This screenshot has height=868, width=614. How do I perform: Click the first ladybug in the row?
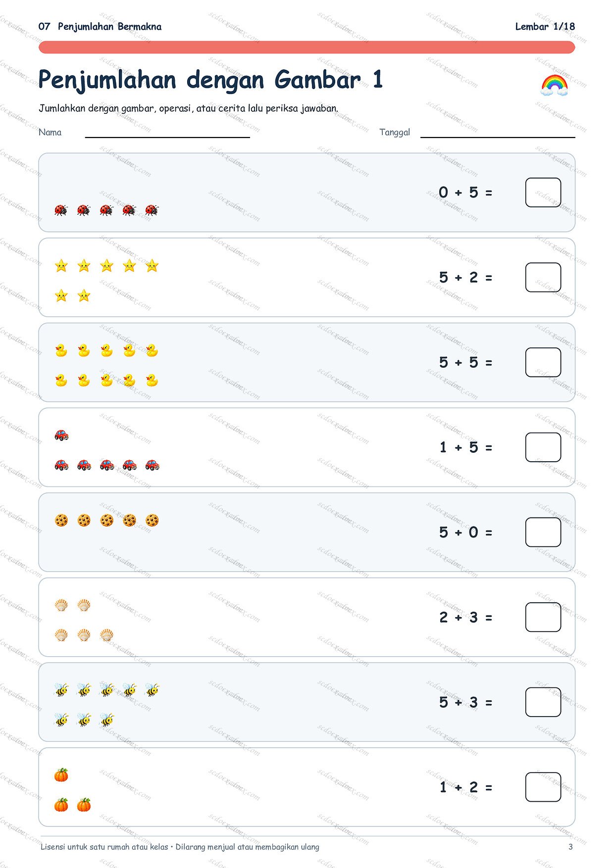(61, 210)
